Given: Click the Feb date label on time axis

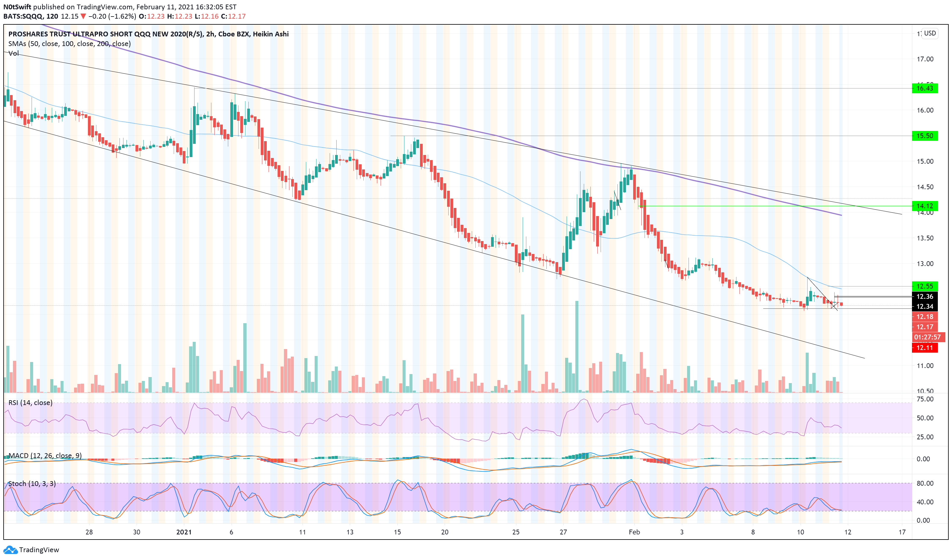Looking at the screenshot, I should click(x=634, y=532).
